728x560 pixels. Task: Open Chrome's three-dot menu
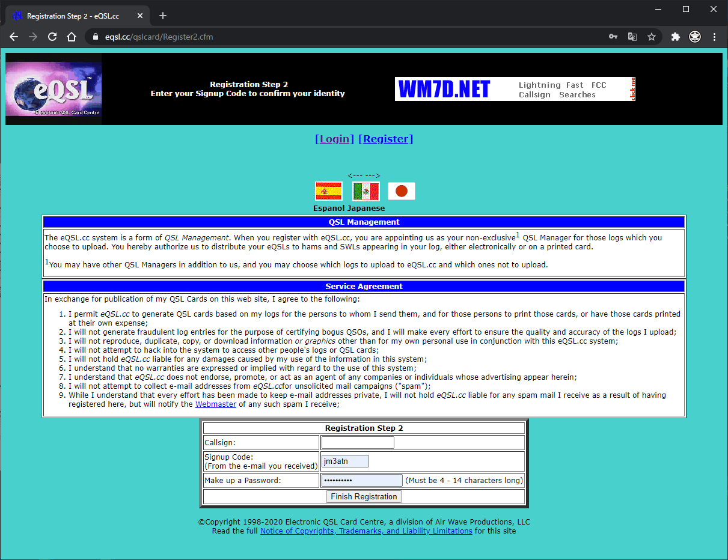point(714,37)
